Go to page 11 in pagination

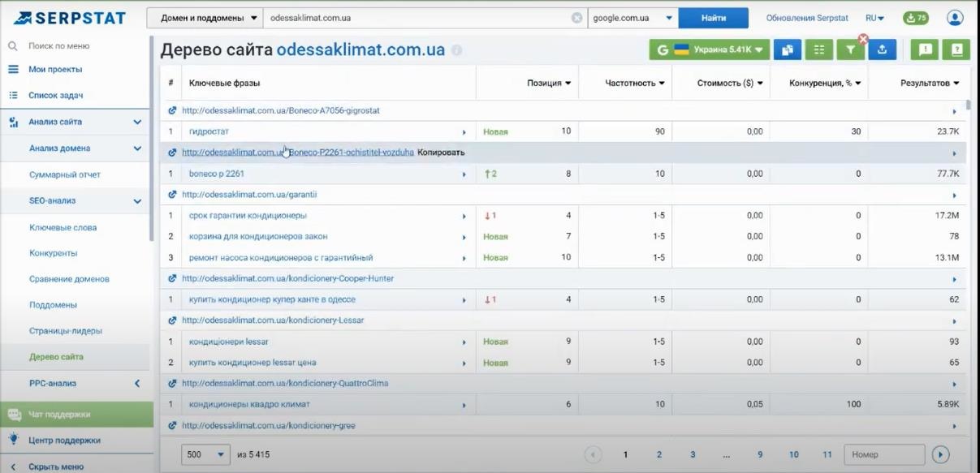point(827,455)
